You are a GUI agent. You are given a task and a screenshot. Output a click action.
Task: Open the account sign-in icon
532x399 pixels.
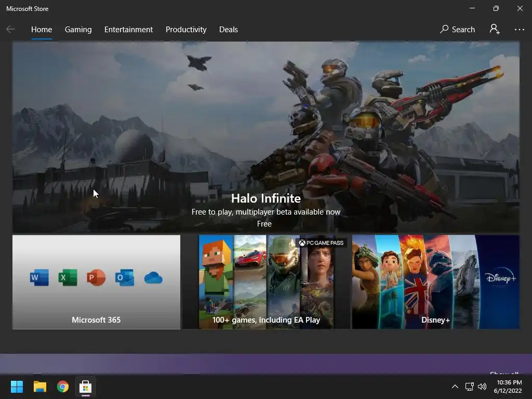click(x=495, y=29)
